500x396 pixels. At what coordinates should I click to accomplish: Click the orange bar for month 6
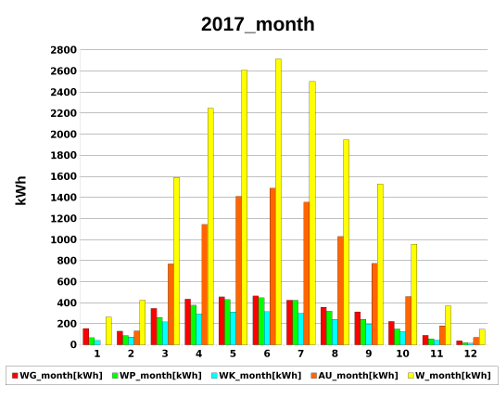coord(273,266)
